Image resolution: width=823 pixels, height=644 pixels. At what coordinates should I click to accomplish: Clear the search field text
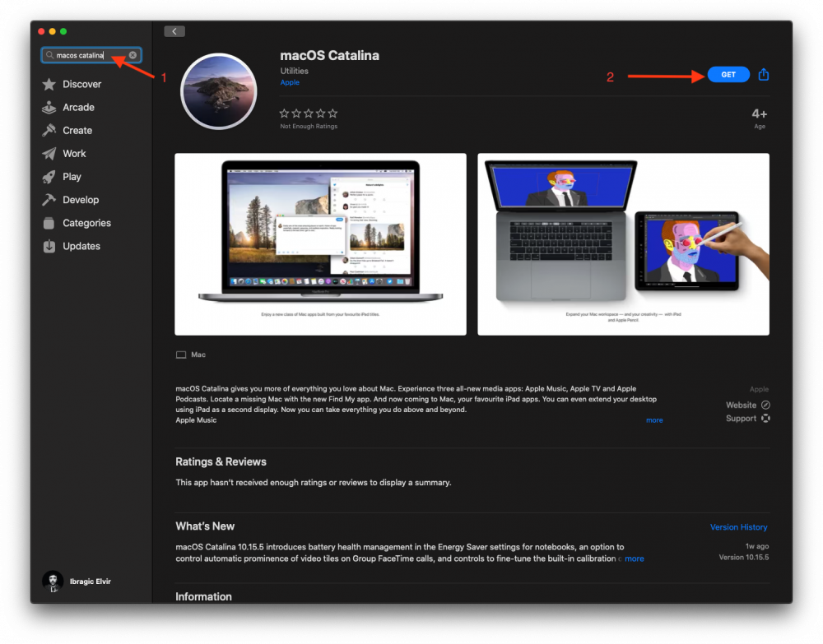[x=133, y=55]
